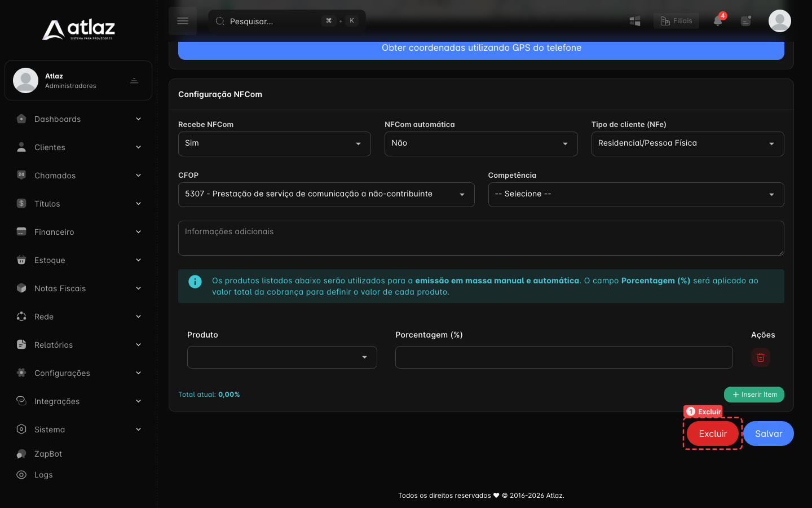Expand Notas Fiscais using its chevron
812x508 pixels.
(138, 288)
